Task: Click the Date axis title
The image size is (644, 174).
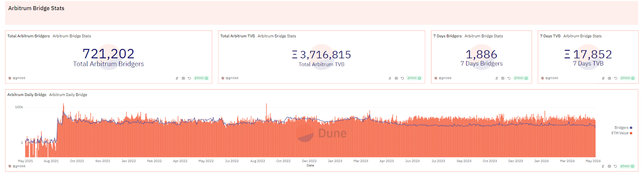Action: click(x=310, y=166)
